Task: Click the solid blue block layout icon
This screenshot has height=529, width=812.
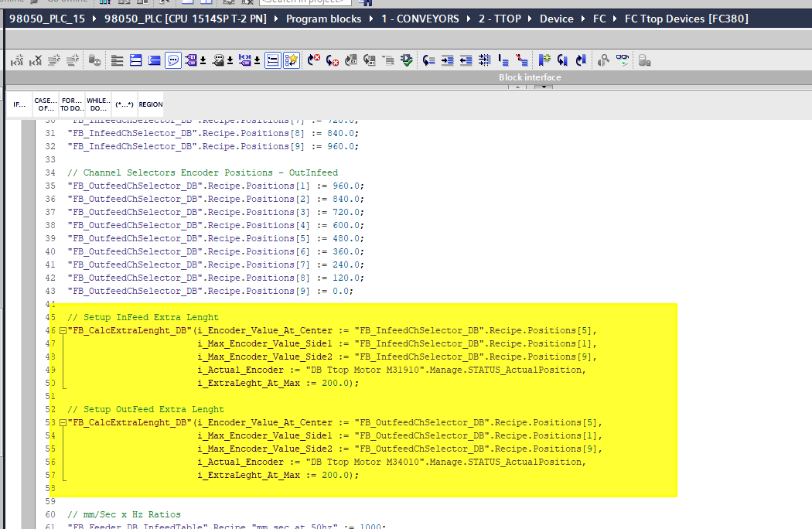Action: click(x=155, y=60)
